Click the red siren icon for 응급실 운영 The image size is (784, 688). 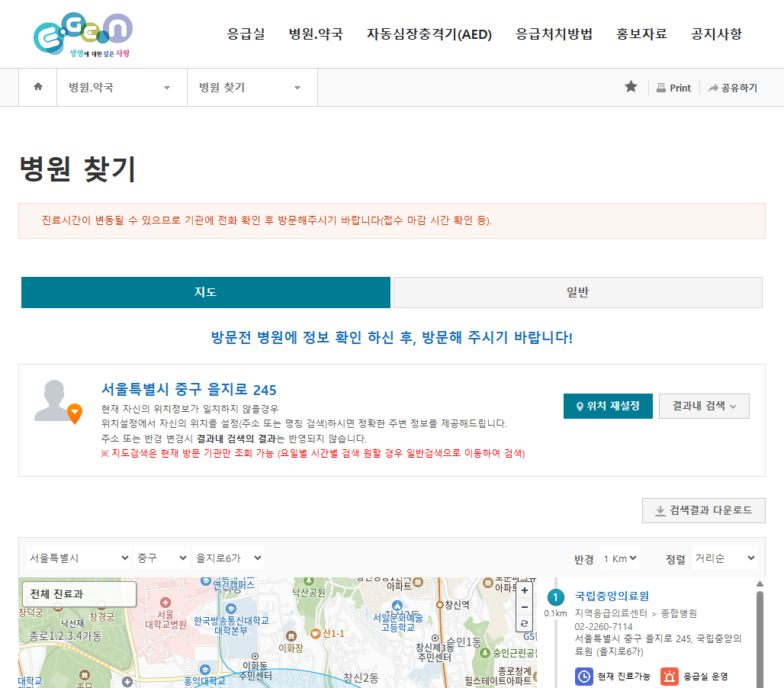click(670, 677)
